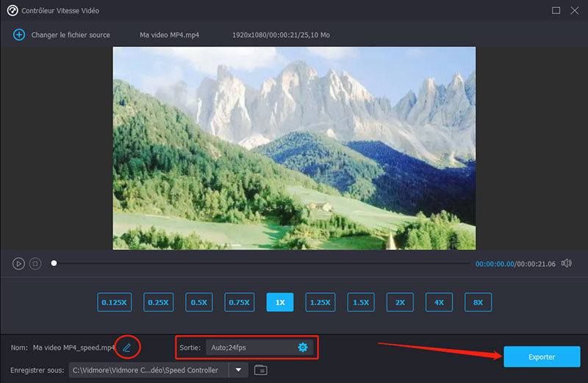588x383 pixels.
Task: Select 0.5X speed option
Action: pos(198,302)
